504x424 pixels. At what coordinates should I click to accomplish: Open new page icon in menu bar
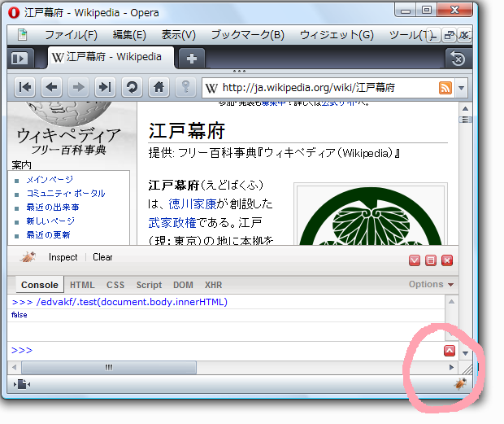pos(23,34)
